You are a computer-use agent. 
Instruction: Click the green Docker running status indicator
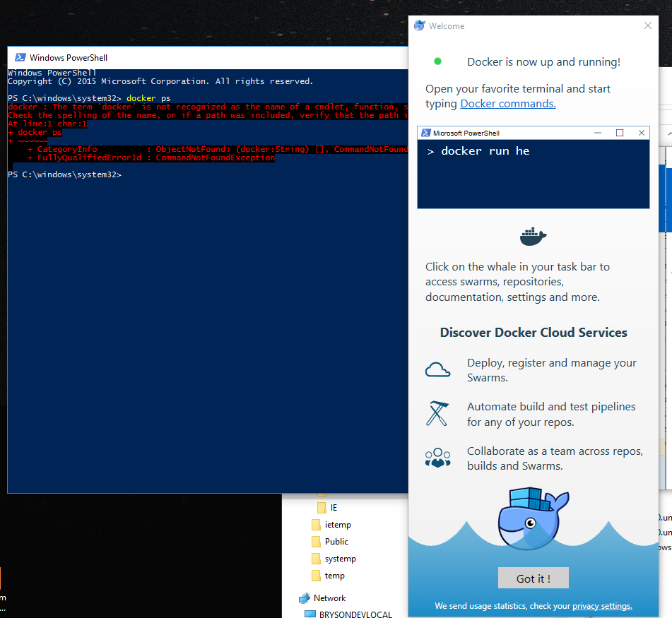pyautogui.click(x=437, y=61)
